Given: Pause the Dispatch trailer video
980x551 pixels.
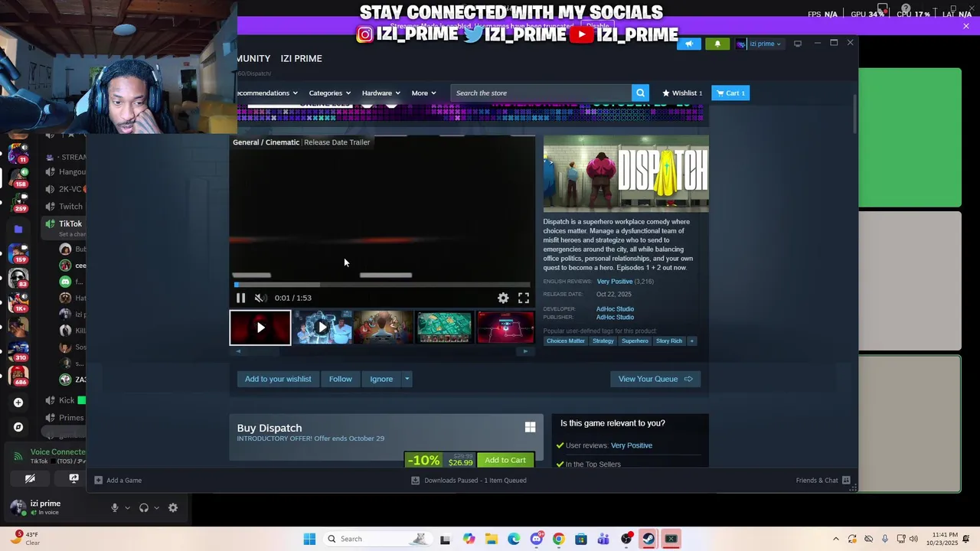Looking at the screenshot, I should [240, 298].
